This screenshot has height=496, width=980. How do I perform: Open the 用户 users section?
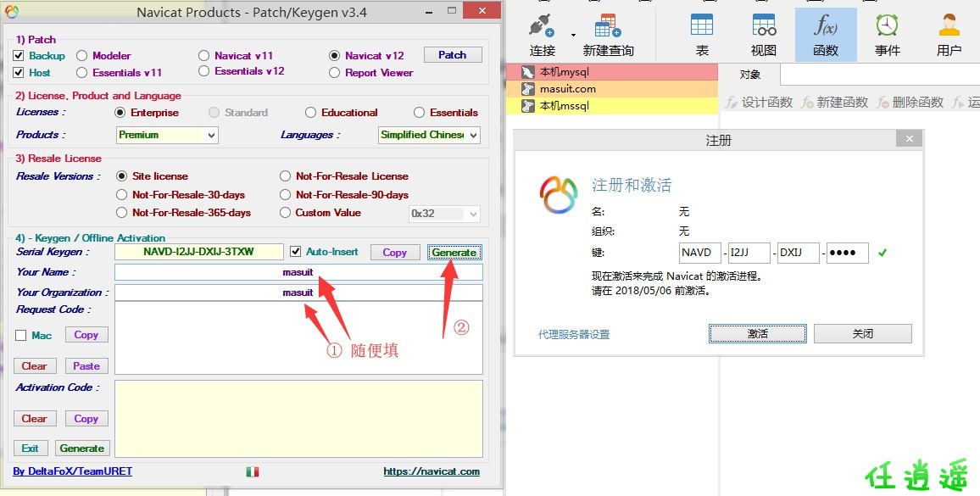949,35
